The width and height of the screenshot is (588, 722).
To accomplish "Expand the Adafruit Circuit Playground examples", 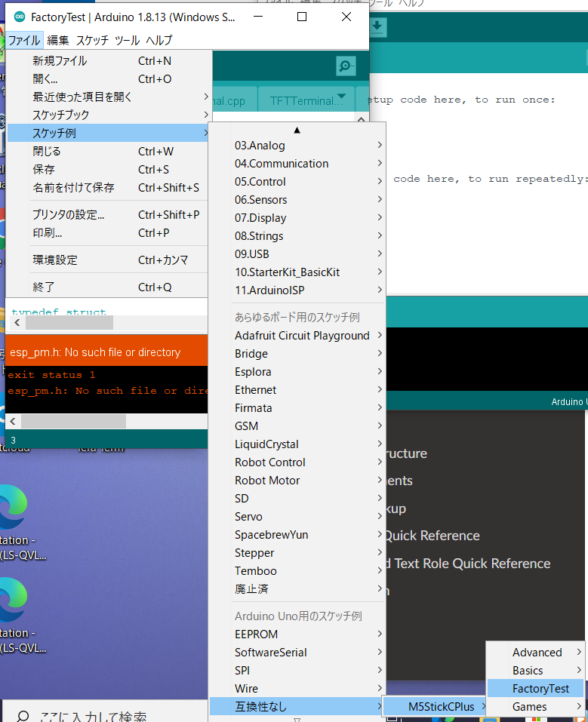I will pos(302,336).
